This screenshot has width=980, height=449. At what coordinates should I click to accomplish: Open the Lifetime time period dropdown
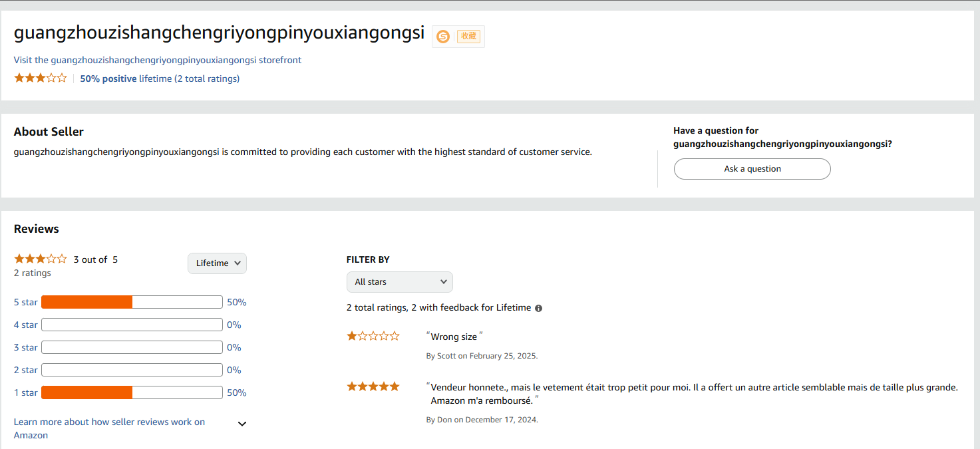[x=217, y=263]
